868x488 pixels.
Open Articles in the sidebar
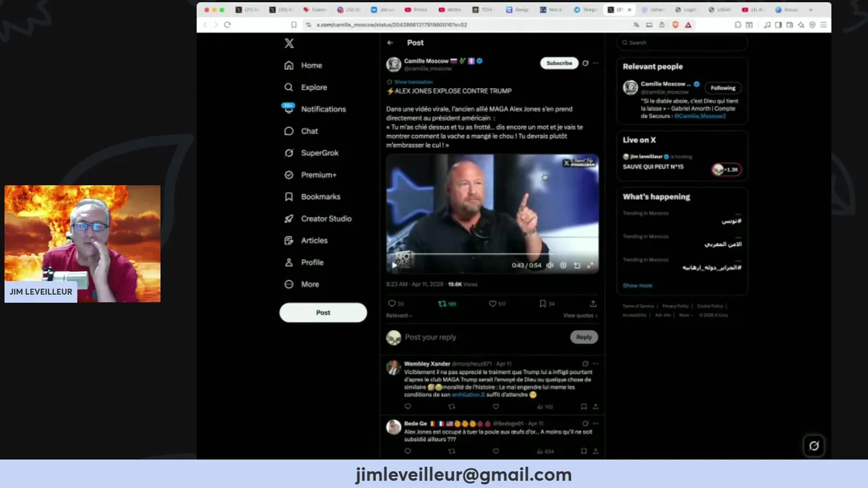306,241
